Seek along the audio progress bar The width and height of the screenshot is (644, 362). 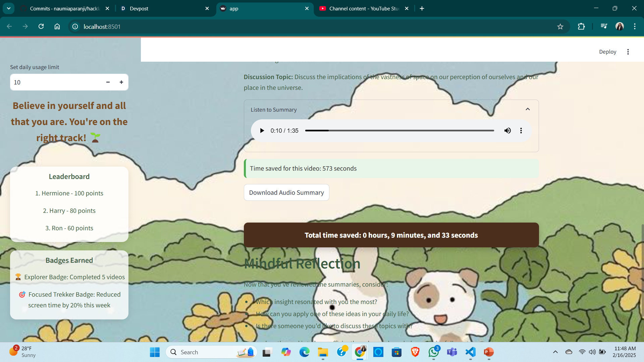pyautogui.click(x=399, y=130)
